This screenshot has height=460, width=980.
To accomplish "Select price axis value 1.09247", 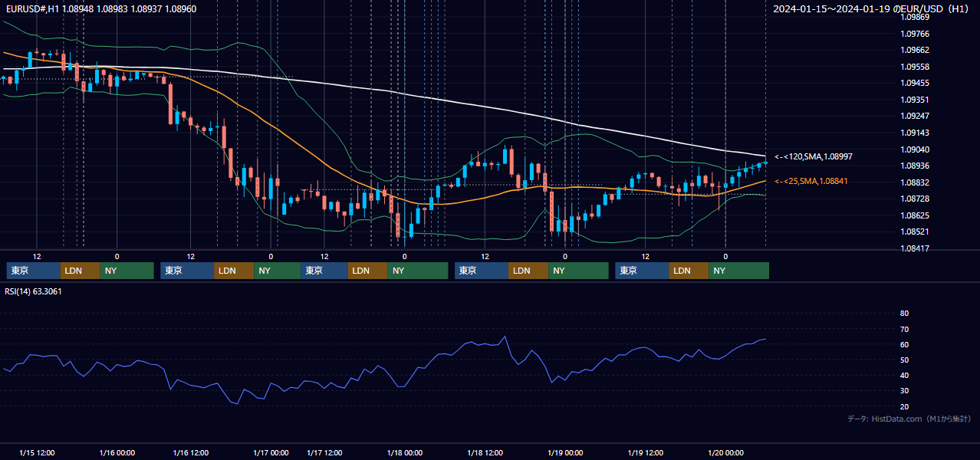I will tap(915, 116).
